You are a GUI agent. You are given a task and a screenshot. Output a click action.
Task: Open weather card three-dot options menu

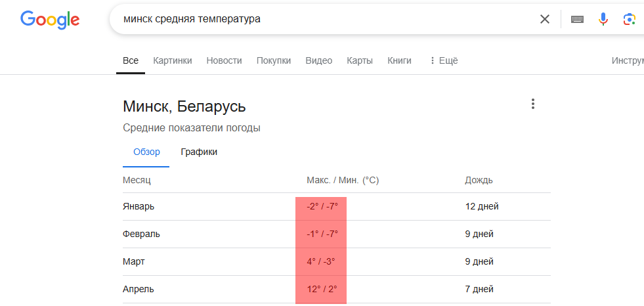click(x=532, y=104)
